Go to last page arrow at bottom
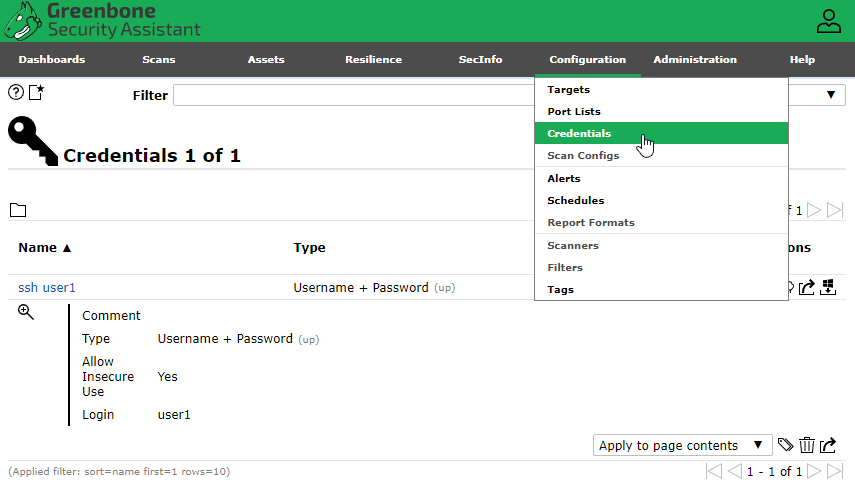 835,471
